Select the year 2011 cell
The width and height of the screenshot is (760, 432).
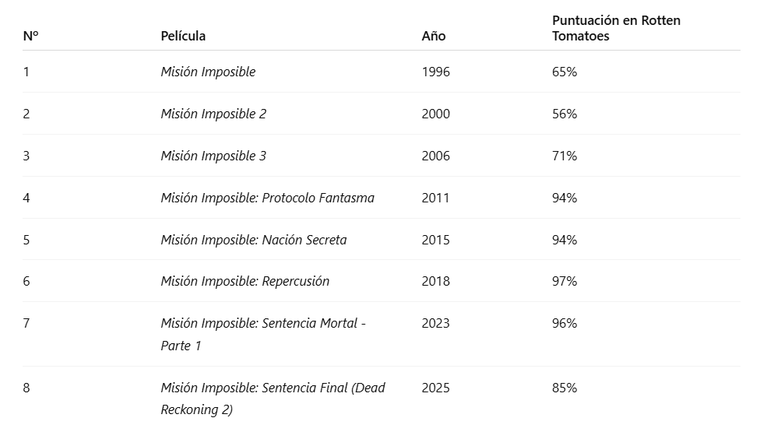pyautogui.click(x=436, y=198)
